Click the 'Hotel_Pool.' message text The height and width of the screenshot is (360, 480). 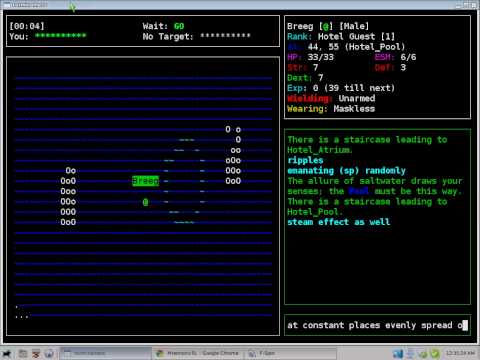(315, 212)
